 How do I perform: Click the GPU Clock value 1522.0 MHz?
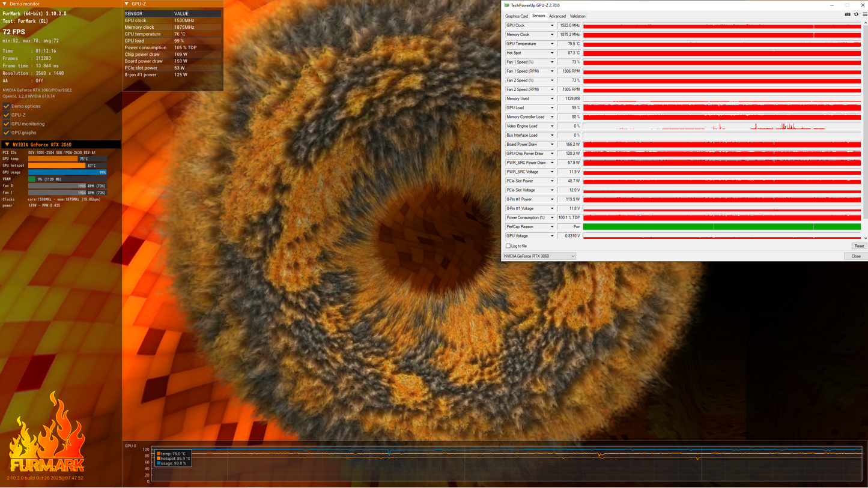(x=569, y=26)
